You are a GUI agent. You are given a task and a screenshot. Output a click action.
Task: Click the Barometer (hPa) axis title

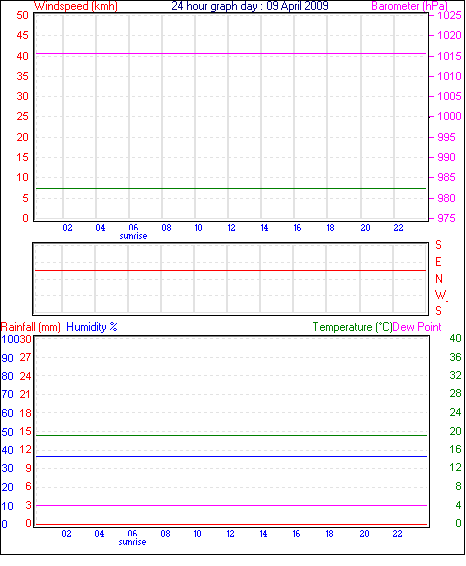409,6
